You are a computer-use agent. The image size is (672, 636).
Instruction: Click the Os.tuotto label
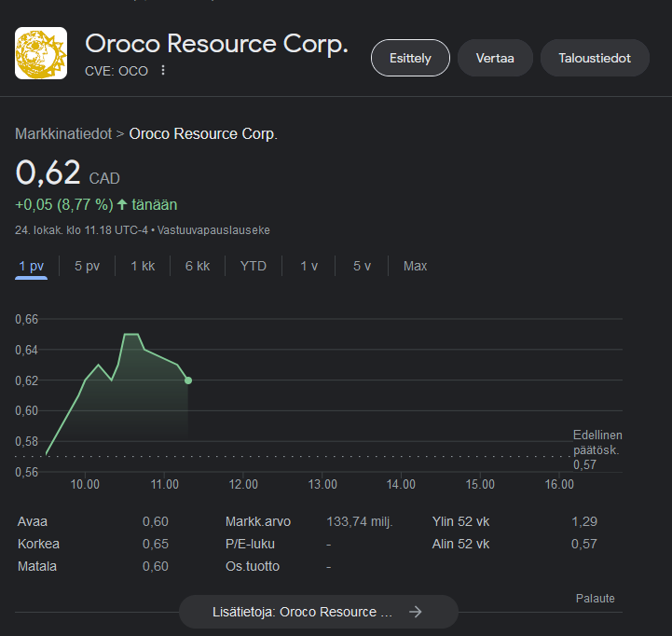(x=253, y=566)
